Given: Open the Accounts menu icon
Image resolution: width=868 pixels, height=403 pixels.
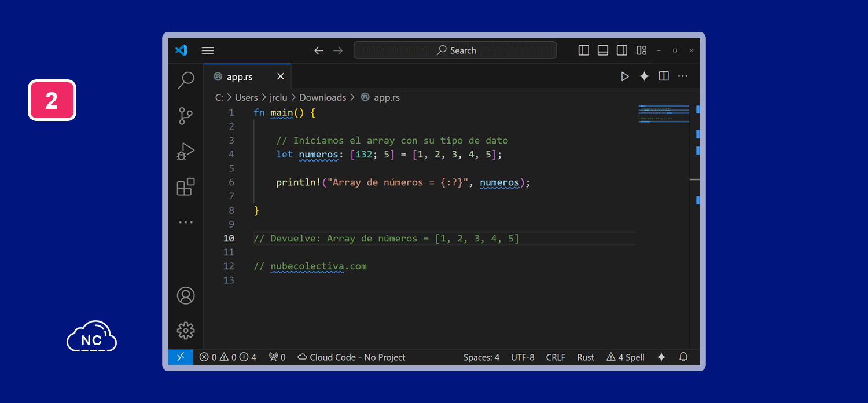Looking at the screenshot, I should pyautogui.click(x=186, y=295).
